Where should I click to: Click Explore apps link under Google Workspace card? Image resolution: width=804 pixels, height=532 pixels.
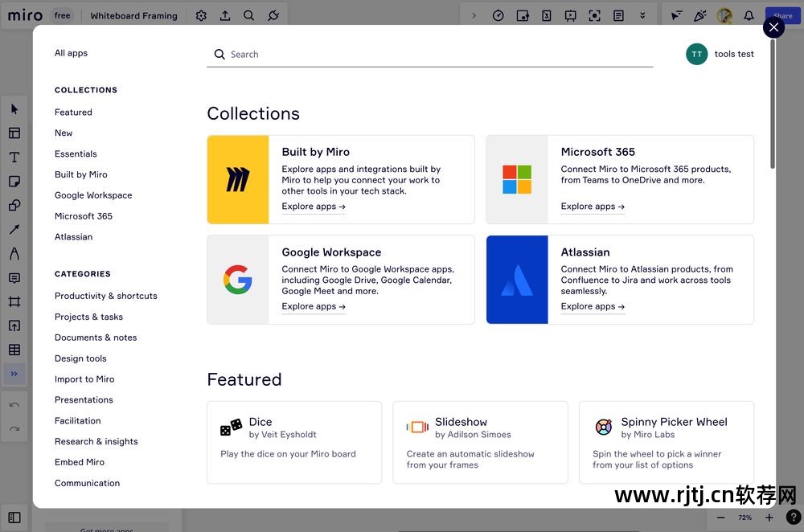tap(314, 306)
